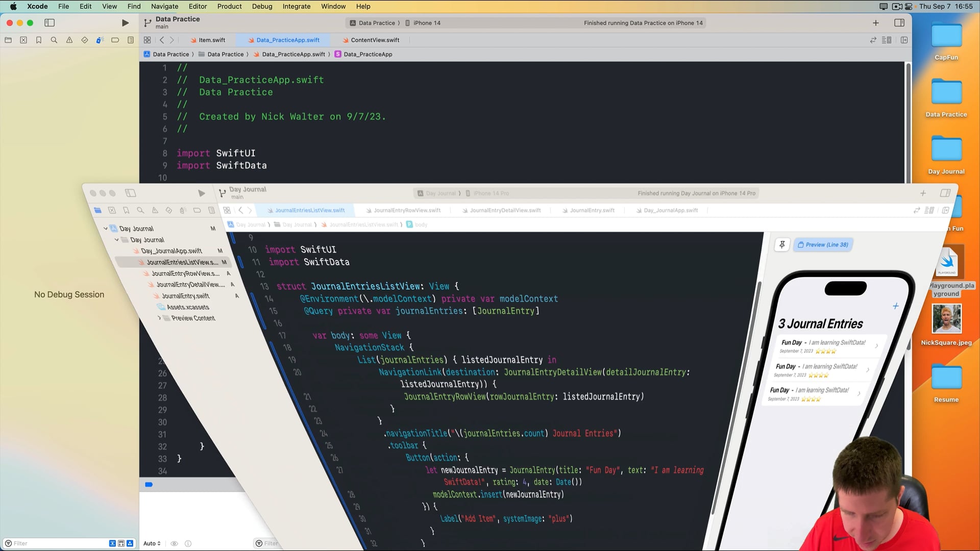The width and height of the screenshot is (980, 551).
Task: Add library item with plus button in Data Practice toolbar
Action: click(x=876, y=23)
